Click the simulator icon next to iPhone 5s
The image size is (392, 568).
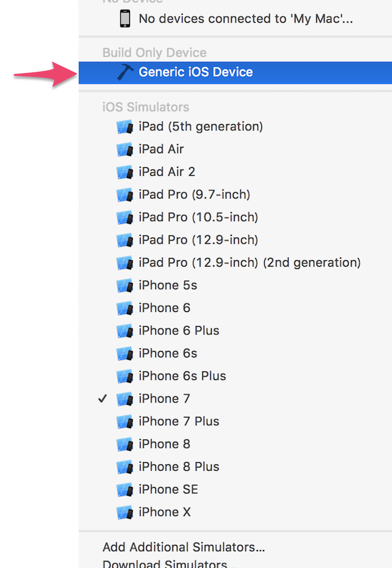tap(125, 286)
